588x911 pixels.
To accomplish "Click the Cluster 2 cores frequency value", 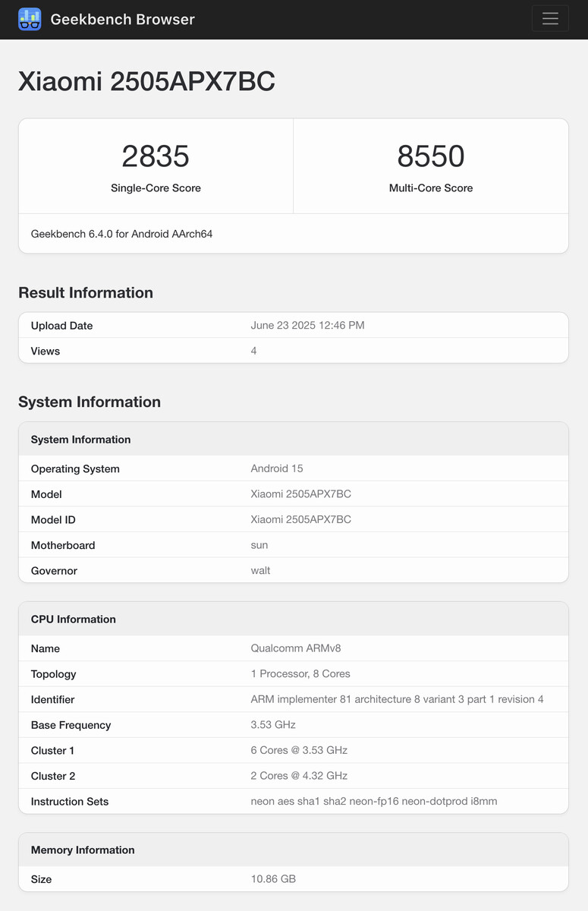I will coord(299,776).
